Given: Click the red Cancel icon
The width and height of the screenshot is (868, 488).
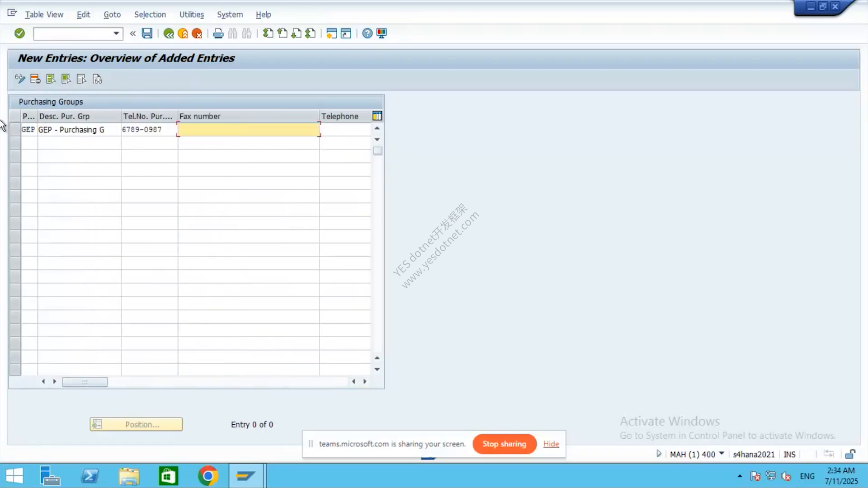Looking at the screenshot, I should click(197, 33).
